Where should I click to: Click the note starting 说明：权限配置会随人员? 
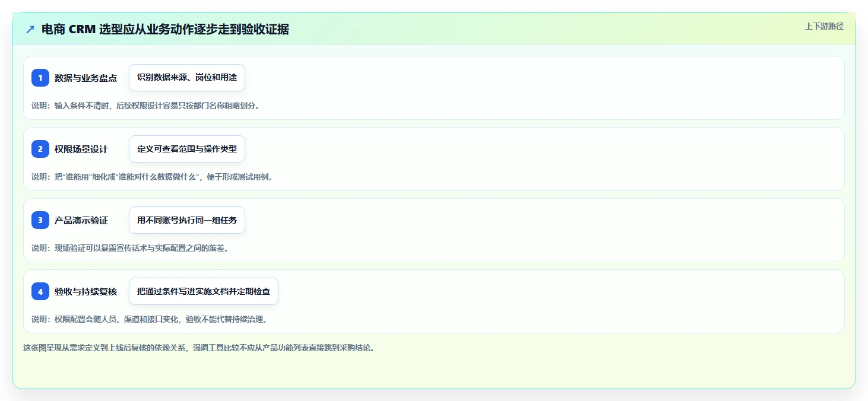(150, 319)
